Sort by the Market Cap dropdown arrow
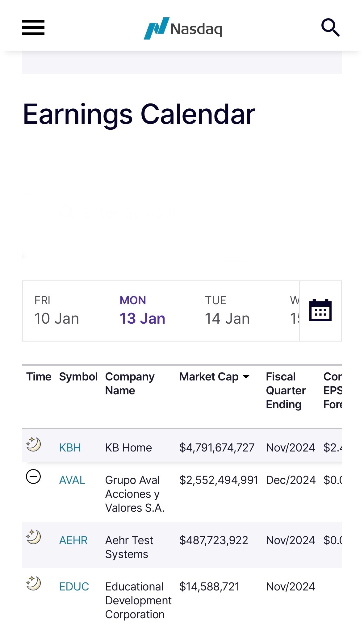 pyautogui.click(x=246, y=377)
